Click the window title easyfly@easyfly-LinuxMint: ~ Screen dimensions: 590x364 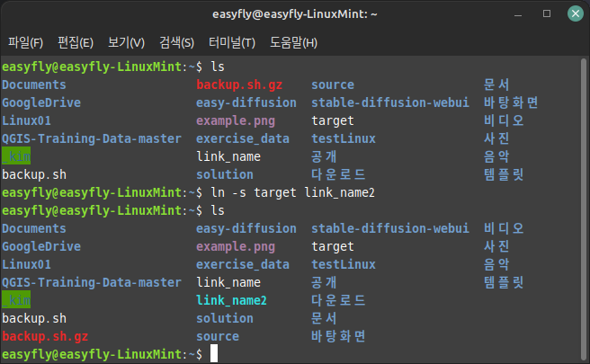pyautogui.click(x=295, y=14)
